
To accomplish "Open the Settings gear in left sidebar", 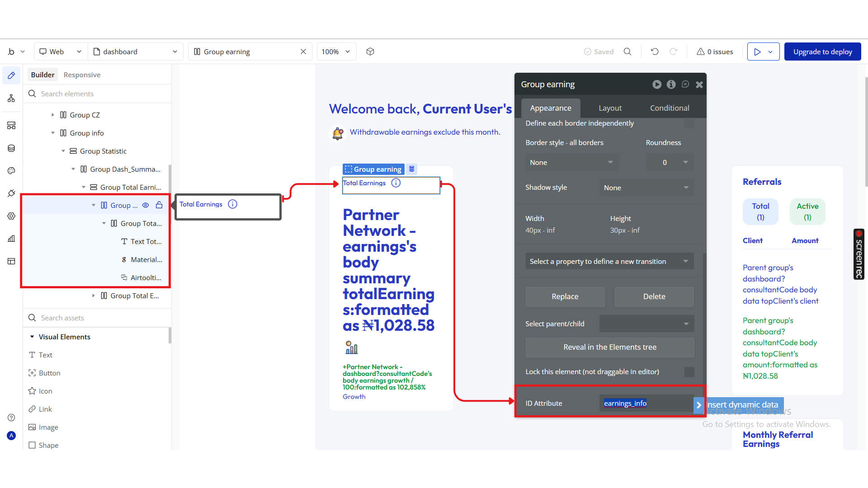I will click(11, 216).
